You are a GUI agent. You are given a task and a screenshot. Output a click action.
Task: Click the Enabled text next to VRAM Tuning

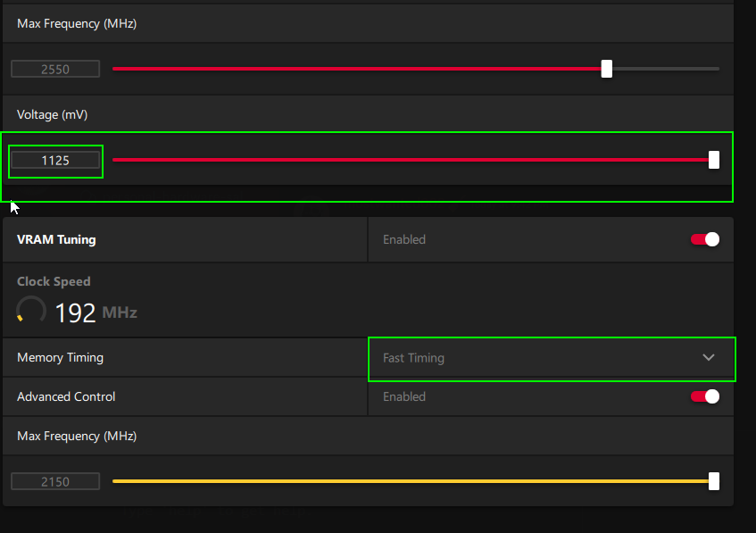tap(404, 239)
